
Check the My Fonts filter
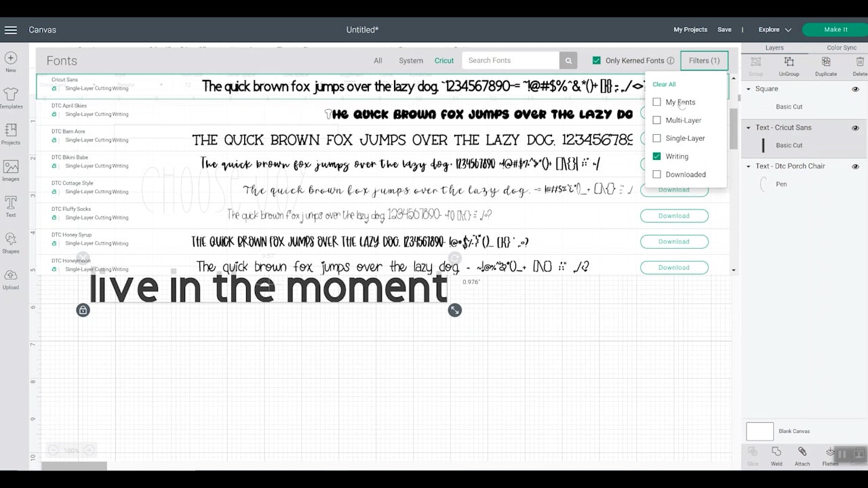[x=656, y=102]
